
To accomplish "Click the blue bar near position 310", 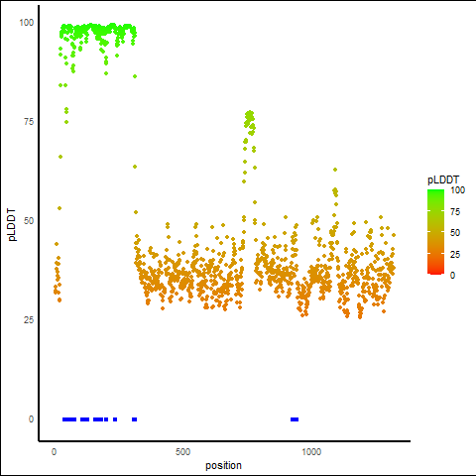I will point(134,419).
